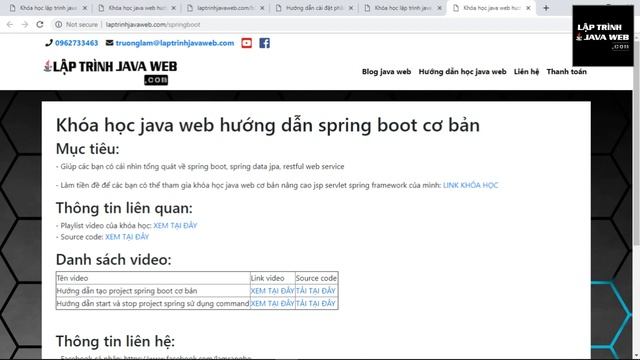Open TẢI TẠI ĐÂY for start và stop project
The height and width of the screenshot is (360, 640).
point(316,303)
